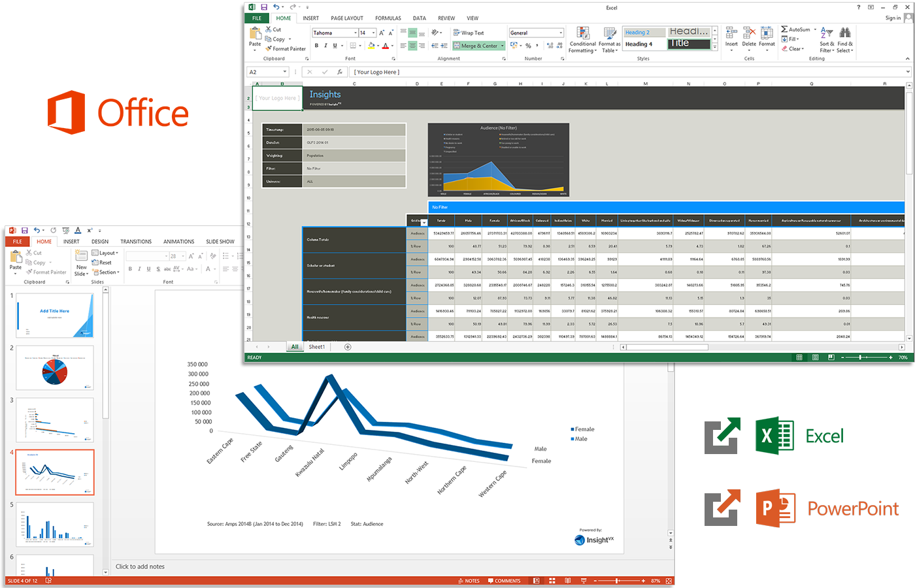Image resolution: width=915 pixels, height=588 pixels.
Task: Select the Title cell style
Action: click(x=689, y=44)
